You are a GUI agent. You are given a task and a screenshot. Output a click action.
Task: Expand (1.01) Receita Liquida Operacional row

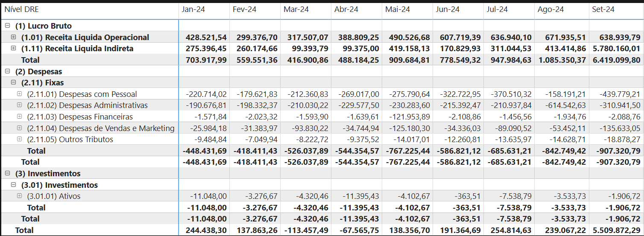pos(13,37)
